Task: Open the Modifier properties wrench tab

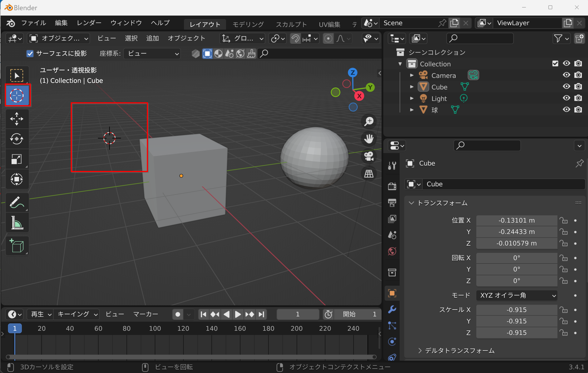Action: tap(392, 309)
